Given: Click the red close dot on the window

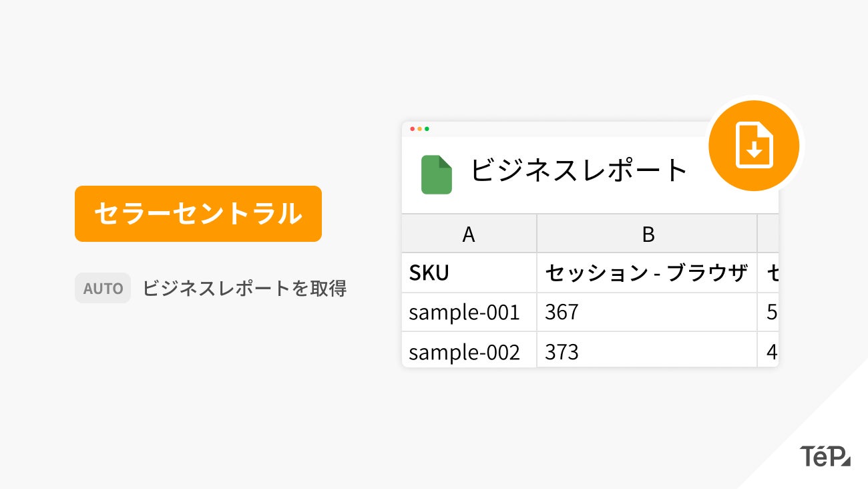Looking at the screenshot, I should (x=413, y=129).
